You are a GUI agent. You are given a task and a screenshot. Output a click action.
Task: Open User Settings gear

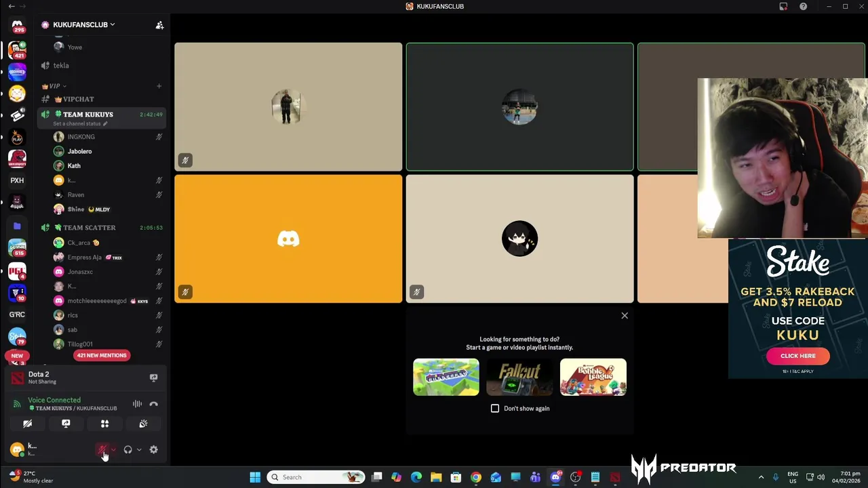pos(153,449)
